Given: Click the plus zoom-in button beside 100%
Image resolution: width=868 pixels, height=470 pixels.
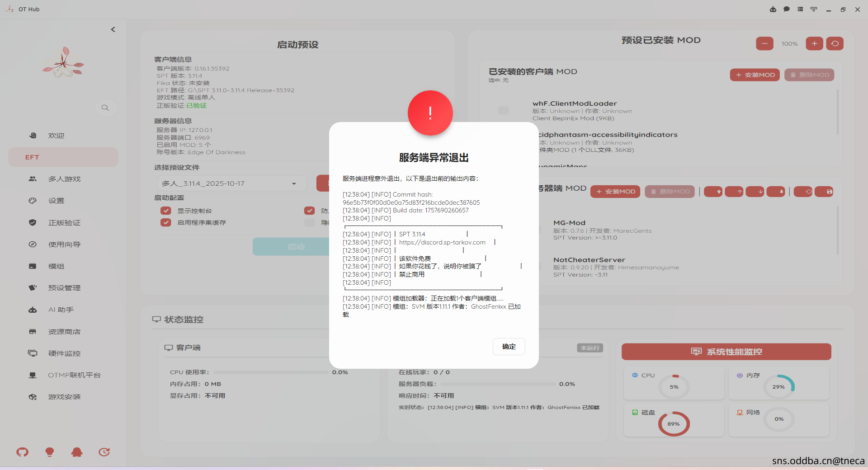Looking at the screenshot, I should coord(814,43).
